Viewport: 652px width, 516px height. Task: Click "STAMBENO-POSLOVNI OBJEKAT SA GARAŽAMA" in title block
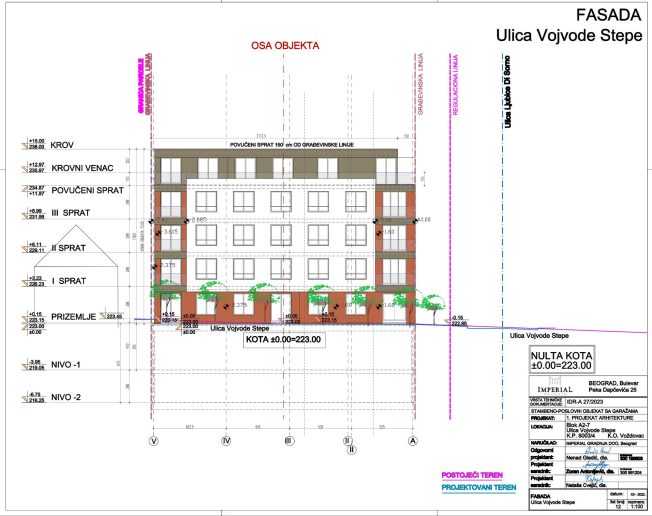click(x=585, y=410)
